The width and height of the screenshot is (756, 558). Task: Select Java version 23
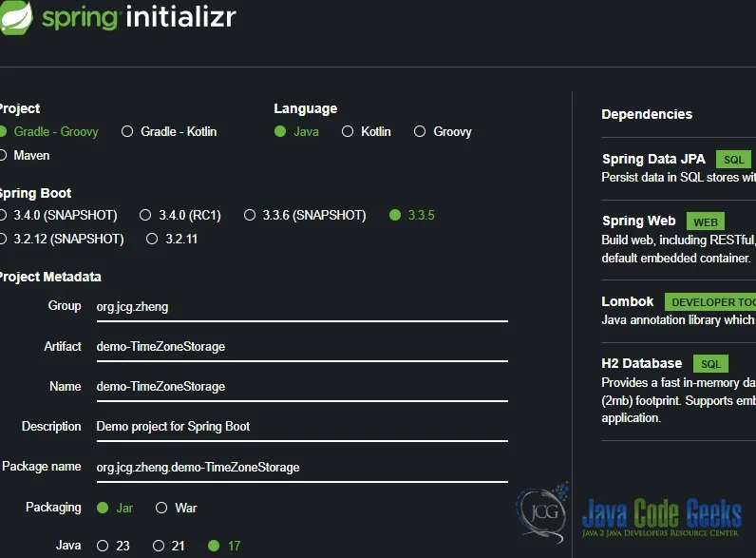coord(113,546)
